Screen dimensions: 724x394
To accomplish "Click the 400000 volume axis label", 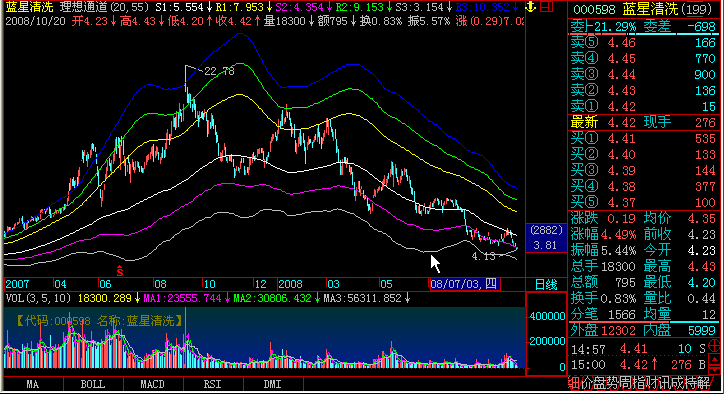I will point(548,316).
